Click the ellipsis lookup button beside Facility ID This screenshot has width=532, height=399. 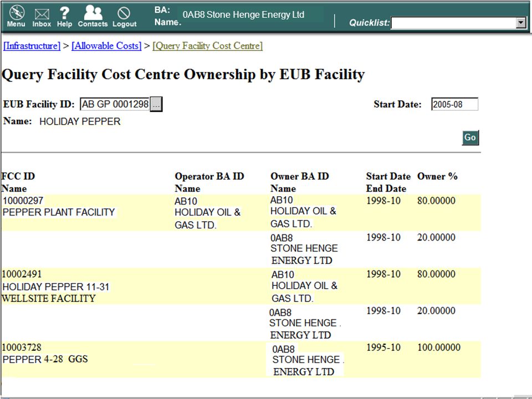click(x=156, y=104)
